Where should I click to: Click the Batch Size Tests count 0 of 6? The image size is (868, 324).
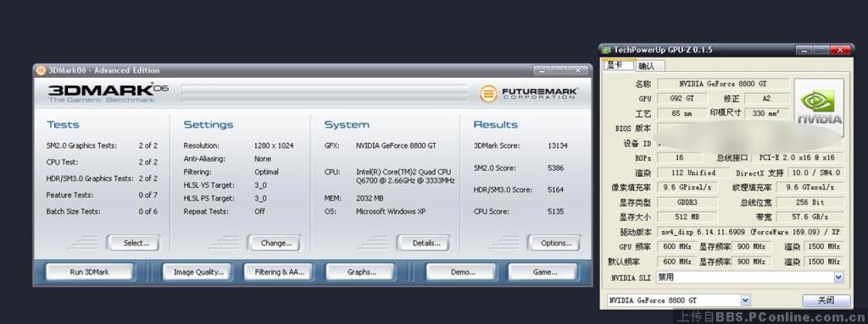[148, 211]
